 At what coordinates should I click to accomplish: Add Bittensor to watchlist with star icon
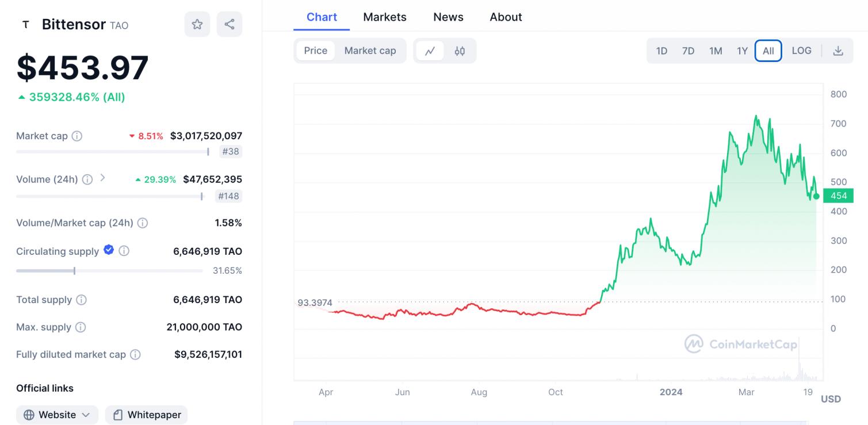(x=197, y=24)
